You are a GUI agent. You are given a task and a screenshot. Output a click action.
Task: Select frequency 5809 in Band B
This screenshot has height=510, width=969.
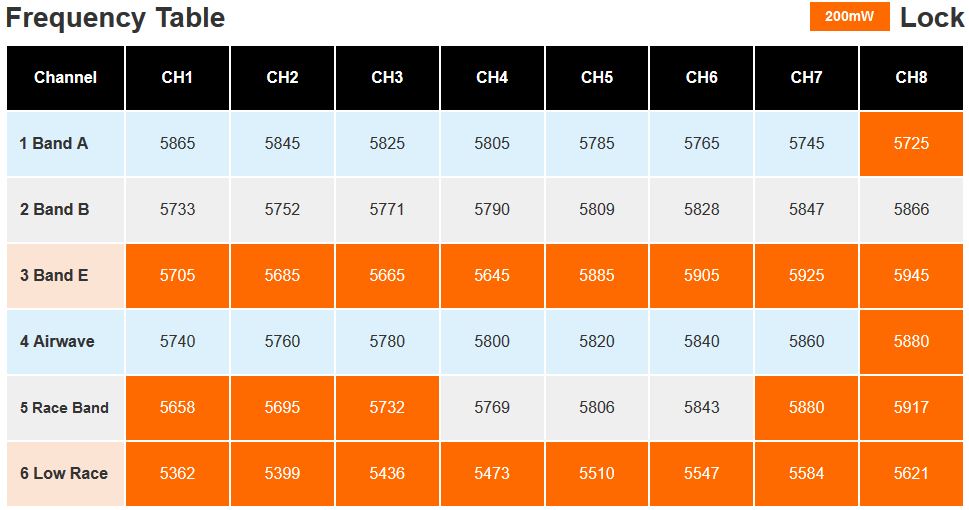[x=597, y=210]
